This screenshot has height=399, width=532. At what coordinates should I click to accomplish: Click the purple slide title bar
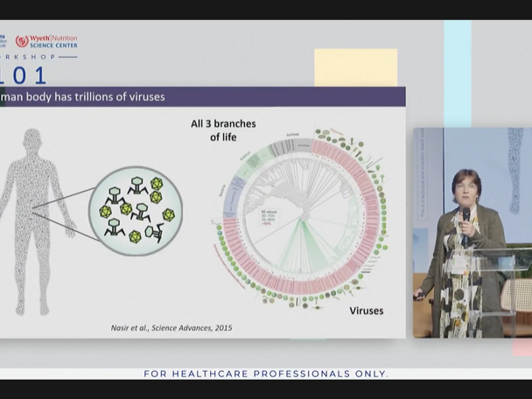pyautogui.click(x=201, y=96)
